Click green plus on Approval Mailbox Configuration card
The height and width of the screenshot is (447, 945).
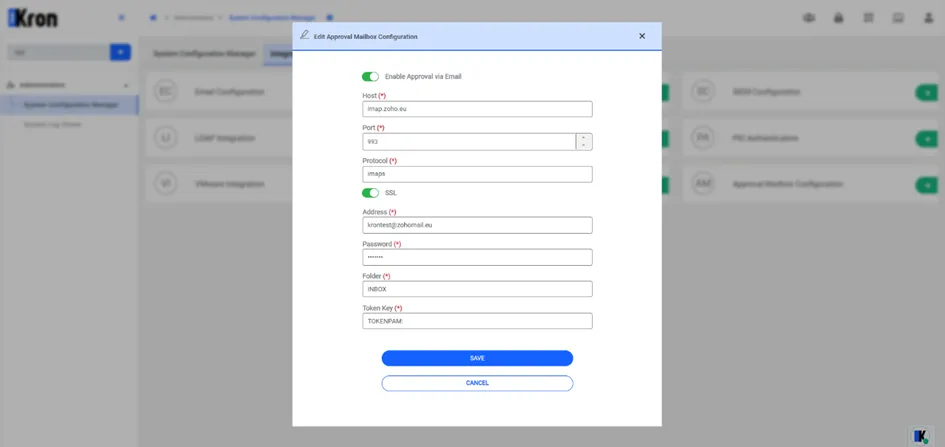927,185
